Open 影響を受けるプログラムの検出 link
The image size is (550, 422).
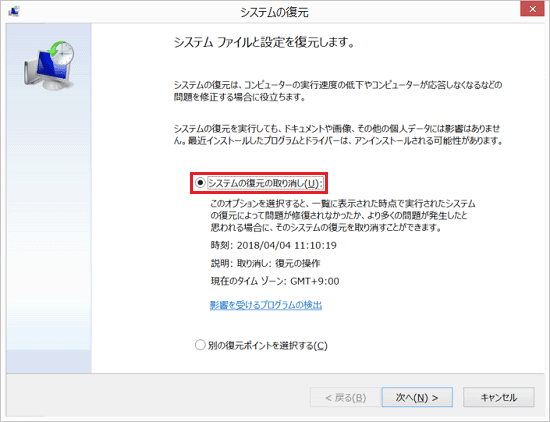[266, 305]
